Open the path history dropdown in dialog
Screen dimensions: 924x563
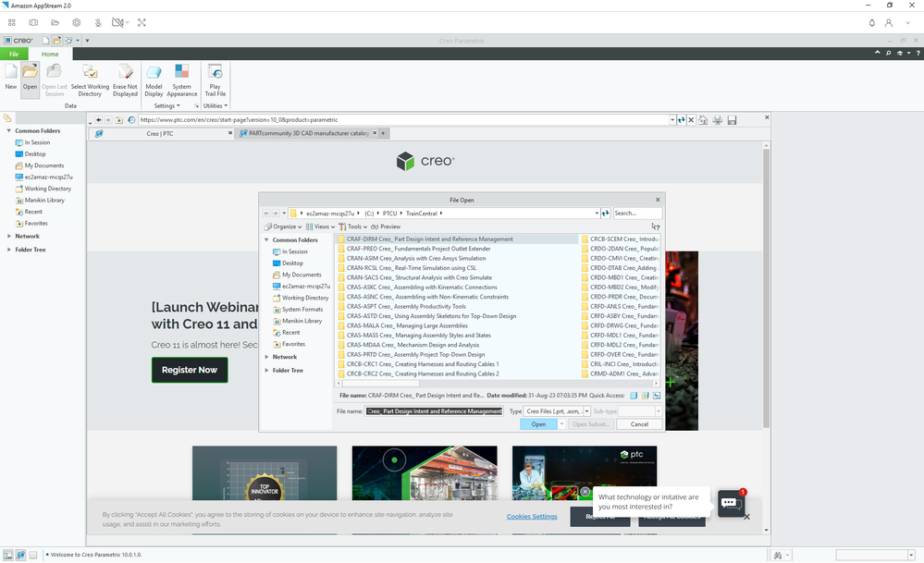point(597,214)
